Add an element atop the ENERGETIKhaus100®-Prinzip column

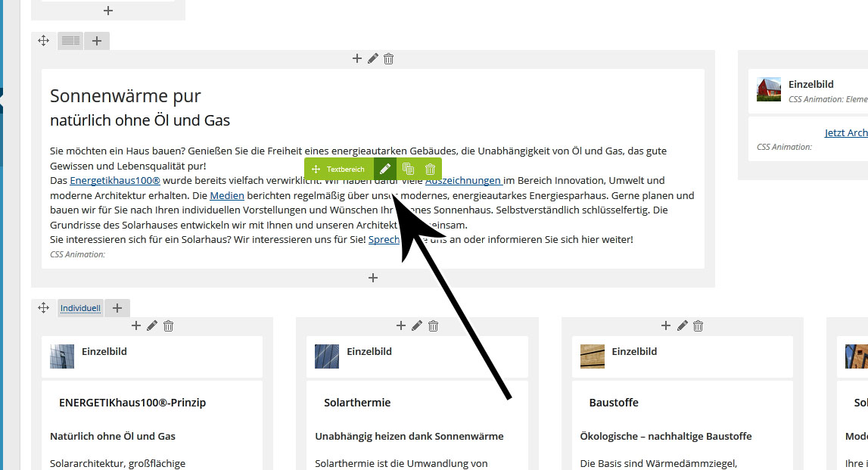click(136, 326)
